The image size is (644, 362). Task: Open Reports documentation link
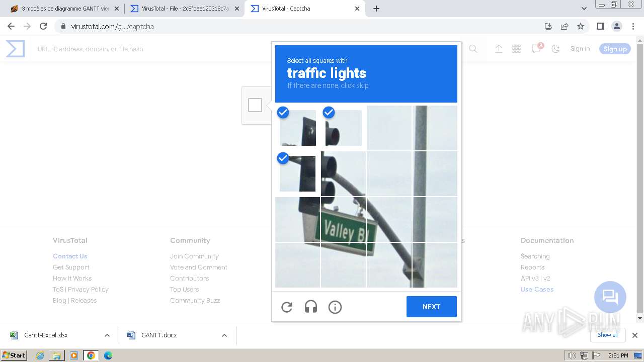pos(532,267)
